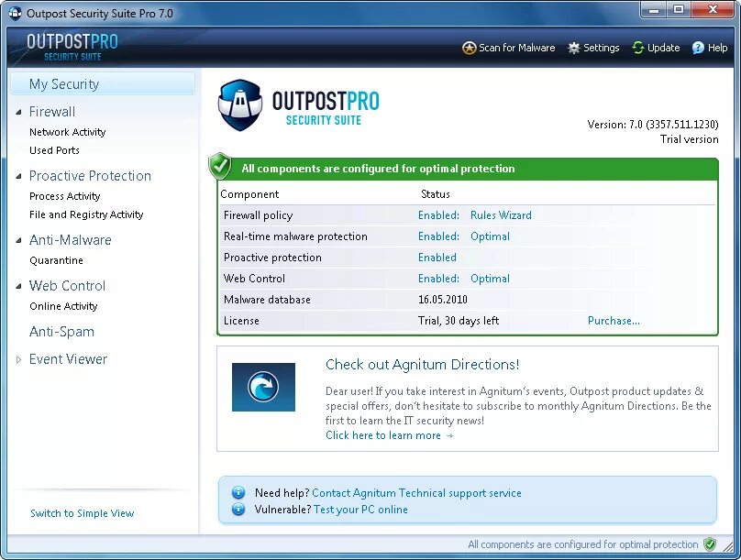741x560 pixels.
Task: Click the License row label
Action: (x=241, y=321)
